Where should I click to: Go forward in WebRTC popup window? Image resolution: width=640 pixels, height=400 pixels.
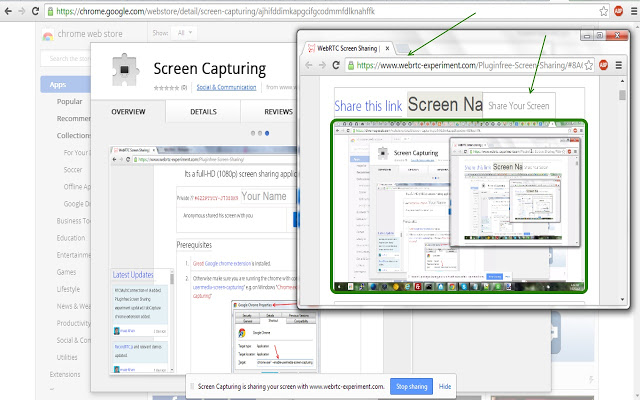322,65
